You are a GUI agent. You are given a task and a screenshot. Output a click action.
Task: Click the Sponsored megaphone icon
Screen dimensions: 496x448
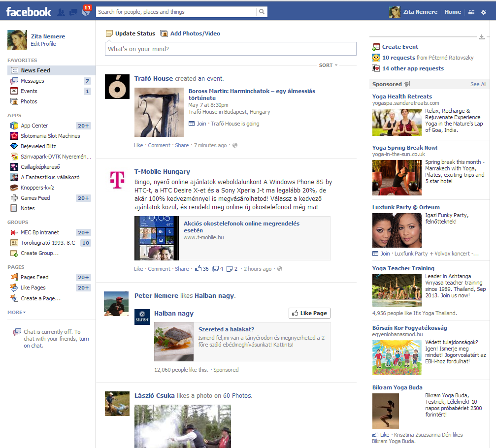pyautogui.click(x=407, y=84)
